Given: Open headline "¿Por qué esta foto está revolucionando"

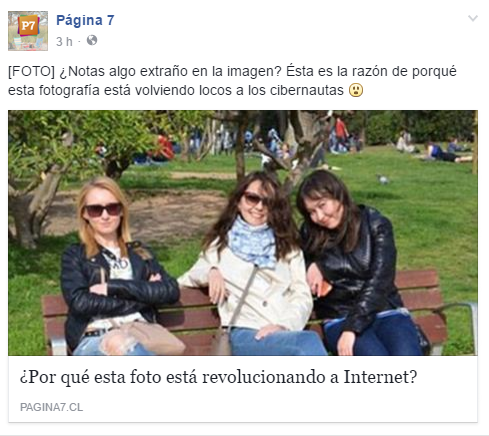Looking at the screenshot, I should click(x=218, y=378).
